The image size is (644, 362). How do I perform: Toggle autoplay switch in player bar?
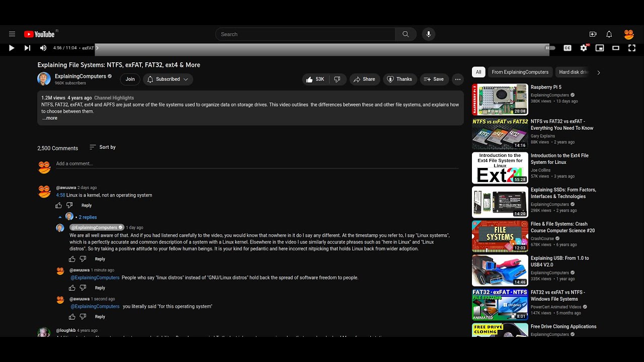tap(549, 48)
